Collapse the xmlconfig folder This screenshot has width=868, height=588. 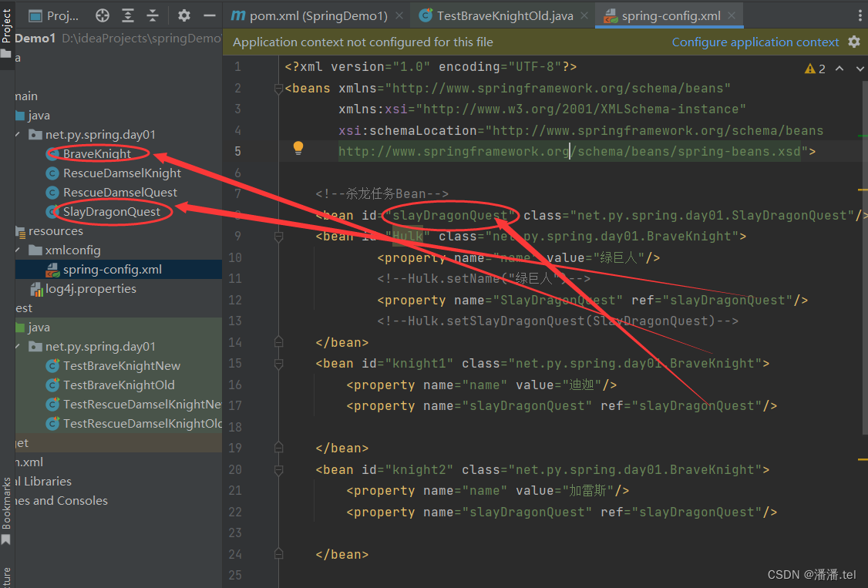[x=19, y=250]
